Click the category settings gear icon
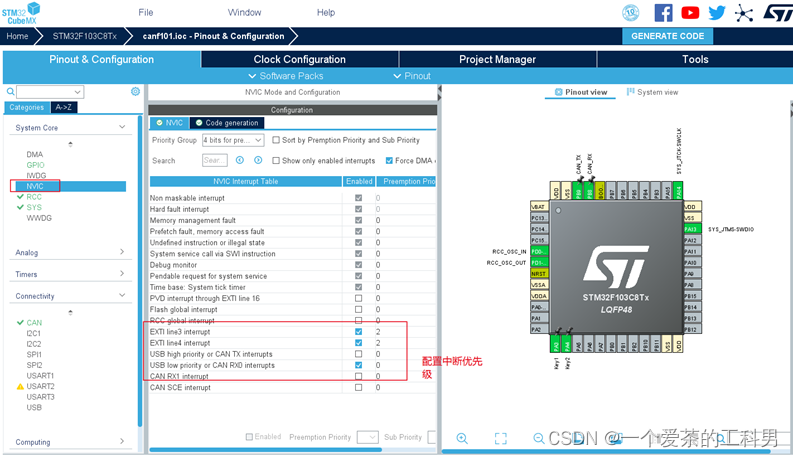 pyautogui.click(x=135, y=92)
